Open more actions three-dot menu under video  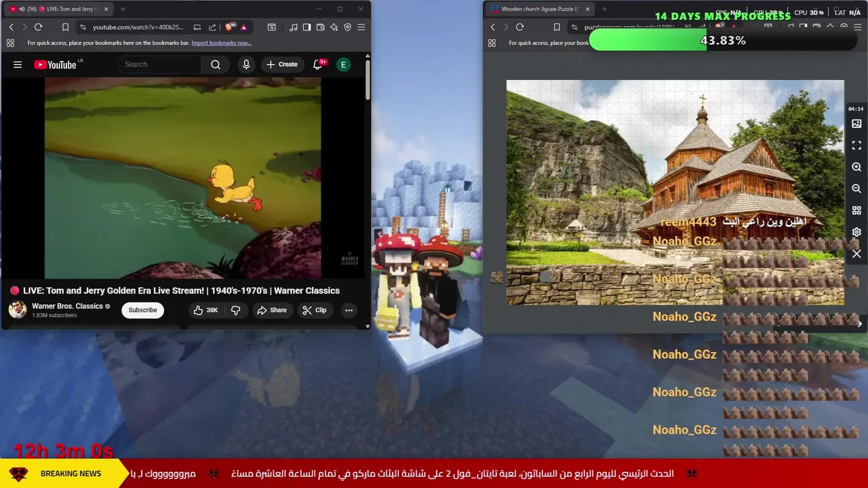point(349,310)
